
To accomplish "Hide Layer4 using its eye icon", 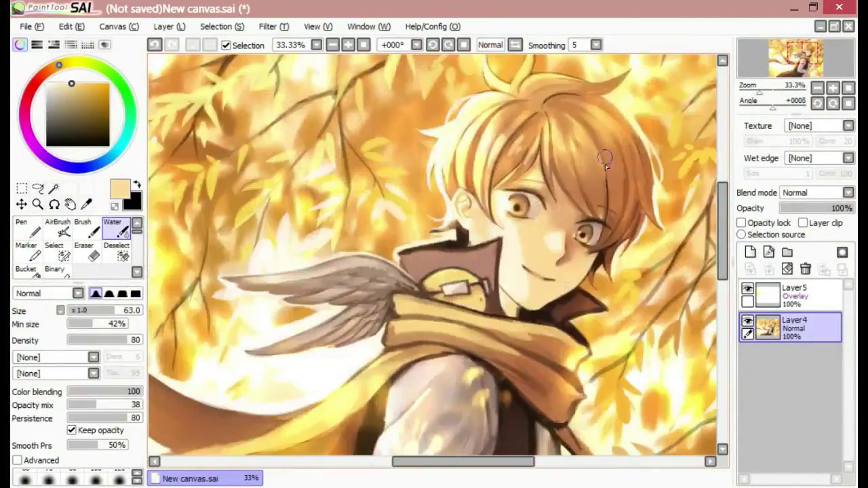I will tap(747, 321).
